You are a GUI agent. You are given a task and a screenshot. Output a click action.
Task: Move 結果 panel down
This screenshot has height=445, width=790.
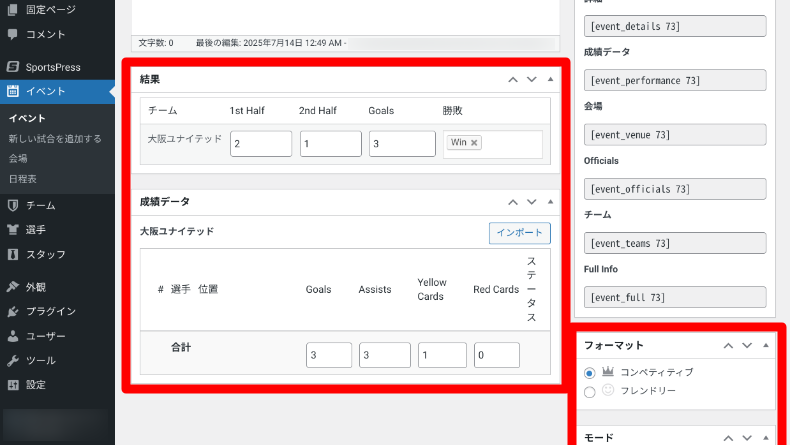532,80
